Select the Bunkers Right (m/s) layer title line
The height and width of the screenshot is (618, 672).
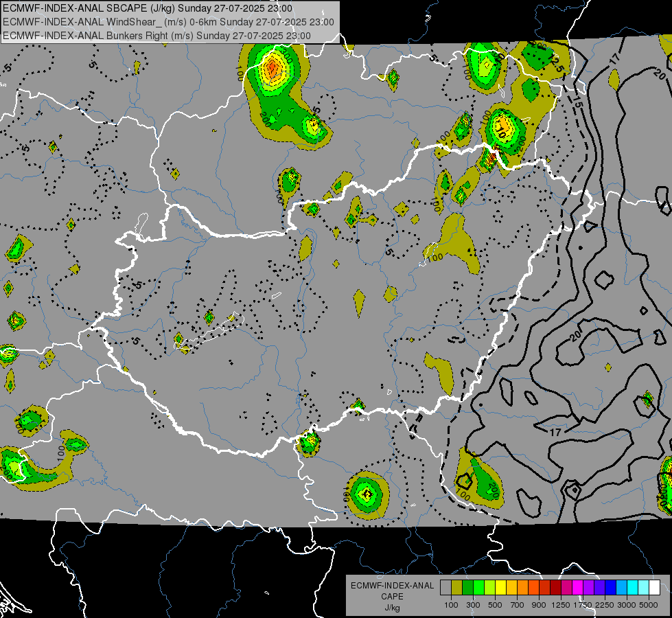click(157, 36)
